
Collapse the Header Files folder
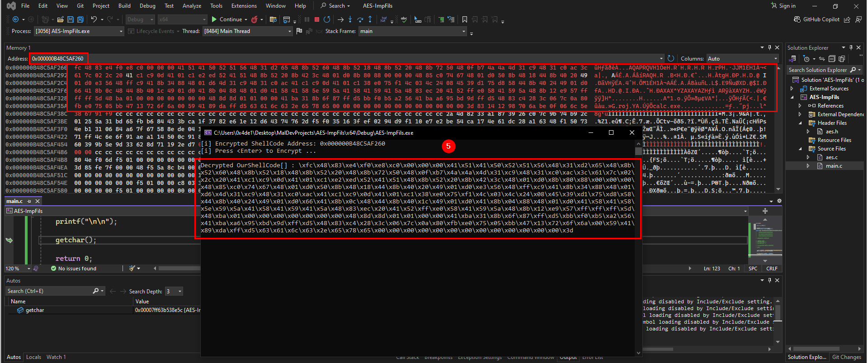(x=800, y=123)
